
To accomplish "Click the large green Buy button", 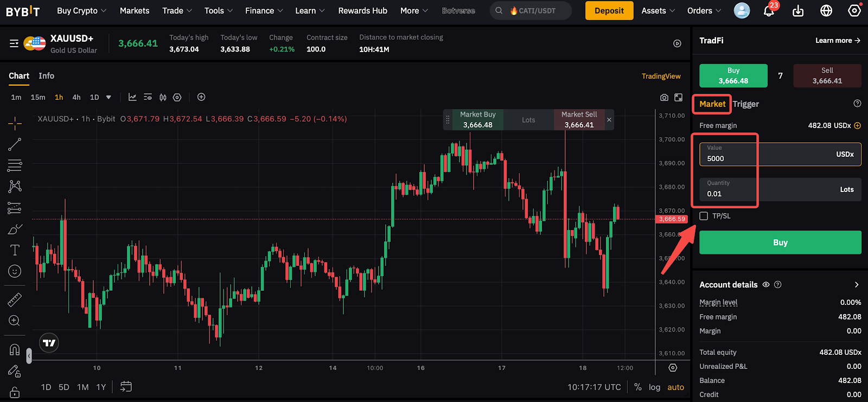I will tap(780, 243).
